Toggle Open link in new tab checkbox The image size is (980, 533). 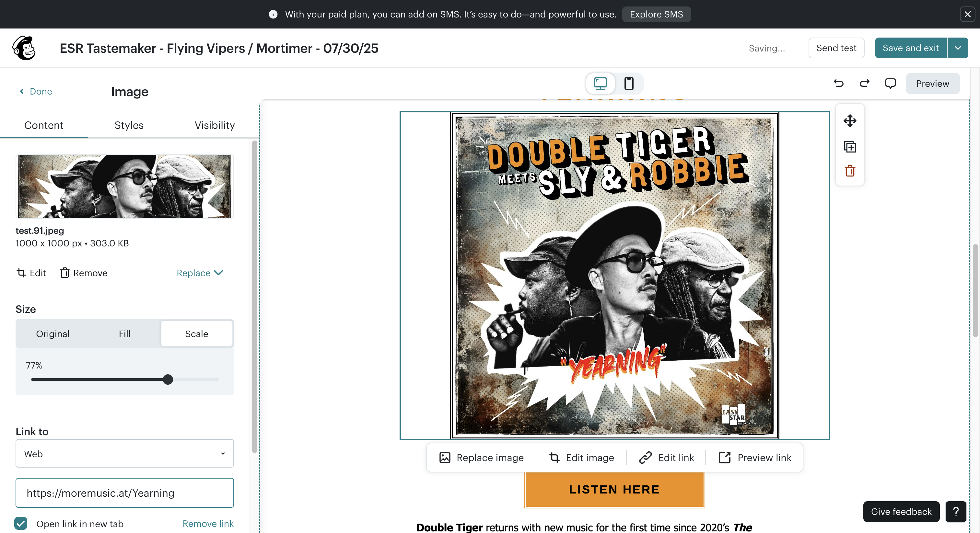pos(21,524)
